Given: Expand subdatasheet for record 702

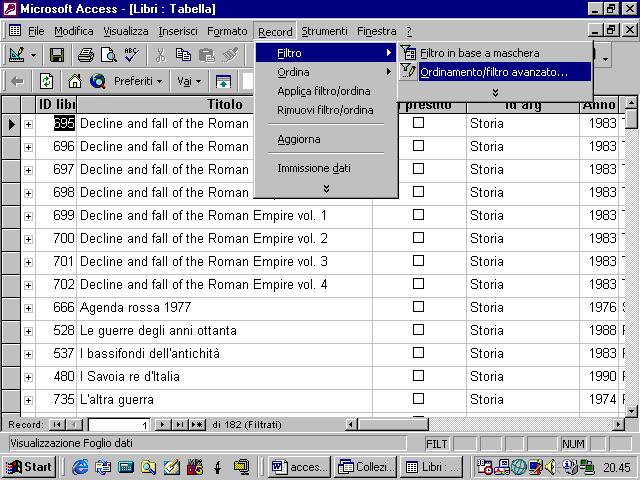Looking at the screenshot, I should [x=28, y=285].
